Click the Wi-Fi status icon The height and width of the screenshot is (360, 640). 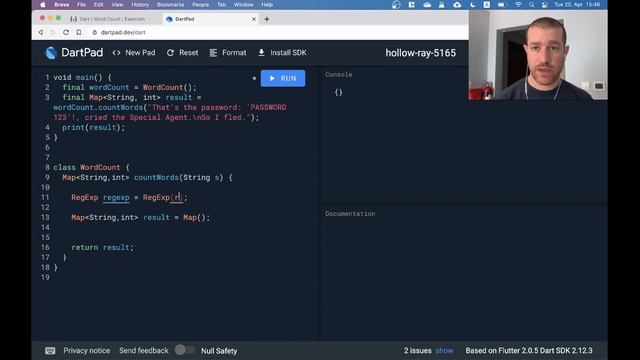518,4
